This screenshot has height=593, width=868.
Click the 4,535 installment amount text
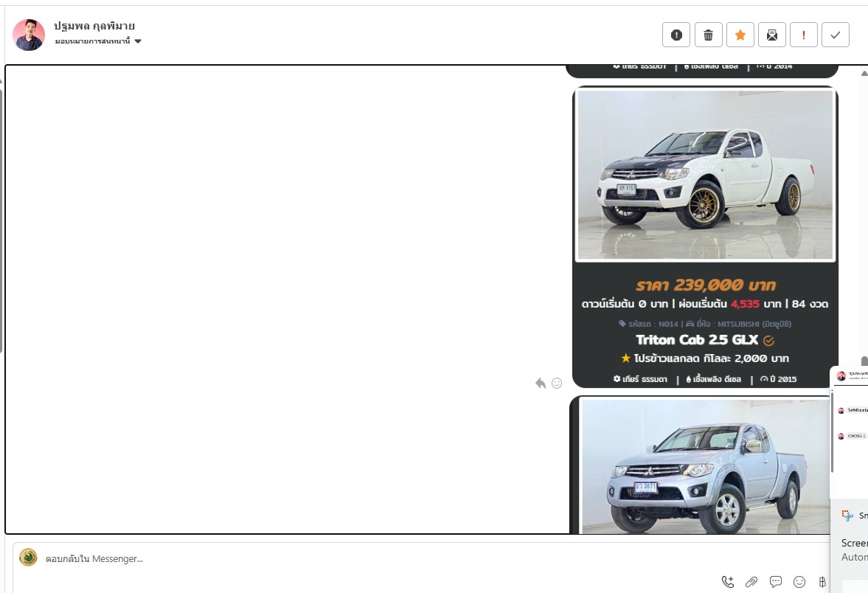745,303
